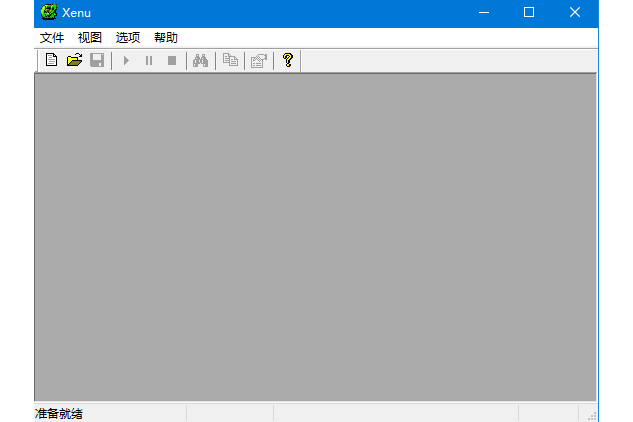Image resolution: width=633 pixels, height=422 pixels.
Task: Click the resize grip in status bar corner
Action: tap(591, 416)
